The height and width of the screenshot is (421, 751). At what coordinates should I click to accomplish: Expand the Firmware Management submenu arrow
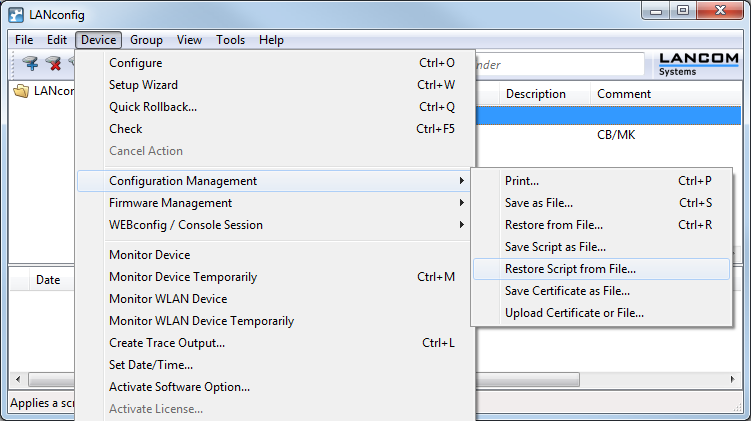pyautogui.click(x=461, y=203)
